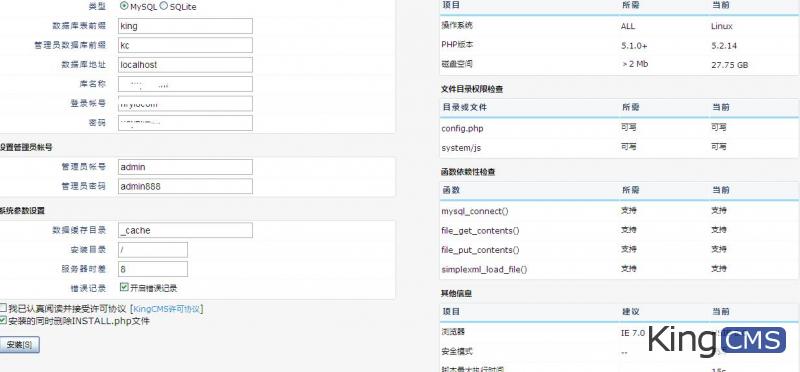800x372 pixels.
Task: Open the KingCMS许可协议 link
Action: (167, 309)
